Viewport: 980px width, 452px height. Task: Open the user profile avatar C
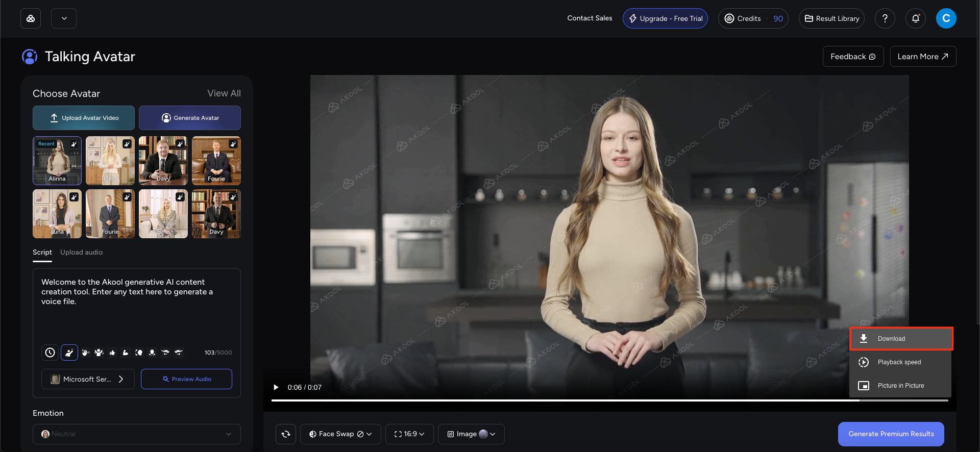click(946, 18)
